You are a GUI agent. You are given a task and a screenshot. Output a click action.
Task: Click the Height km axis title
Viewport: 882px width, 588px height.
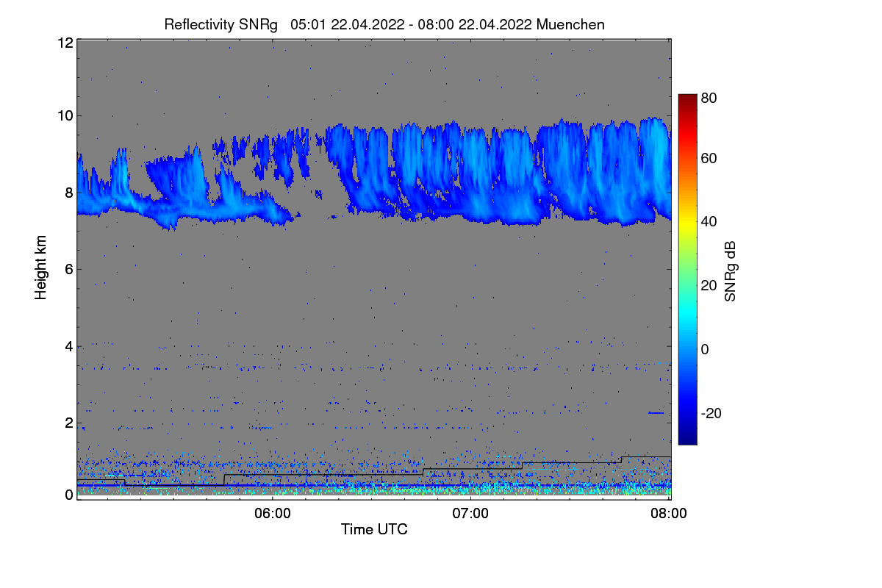(x=41, y=270)
